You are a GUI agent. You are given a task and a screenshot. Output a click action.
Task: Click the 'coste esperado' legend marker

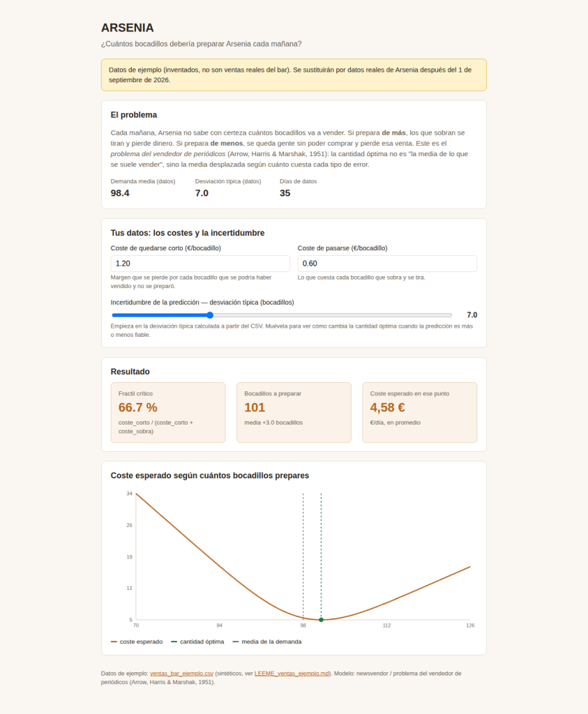[114, 641]
